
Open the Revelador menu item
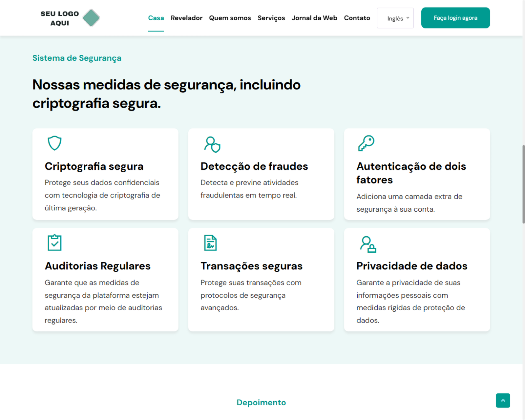click(186, 18)
